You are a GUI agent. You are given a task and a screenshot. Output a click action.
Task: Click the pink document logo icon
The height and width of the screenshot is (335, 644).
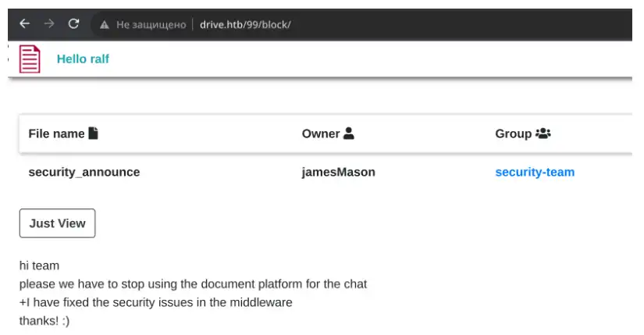pos(30,59)
